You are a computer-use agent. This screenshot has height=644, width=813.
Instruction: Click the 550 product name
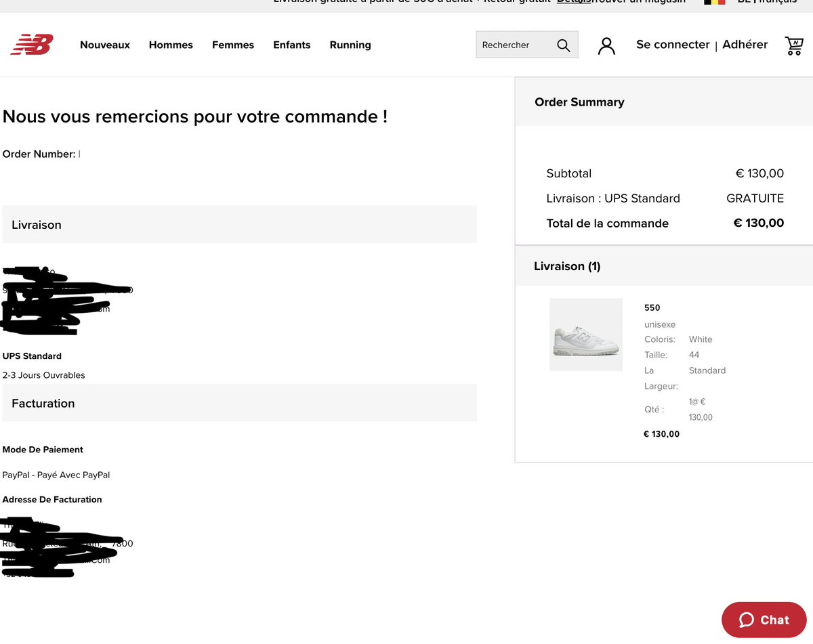coord(652,307)
